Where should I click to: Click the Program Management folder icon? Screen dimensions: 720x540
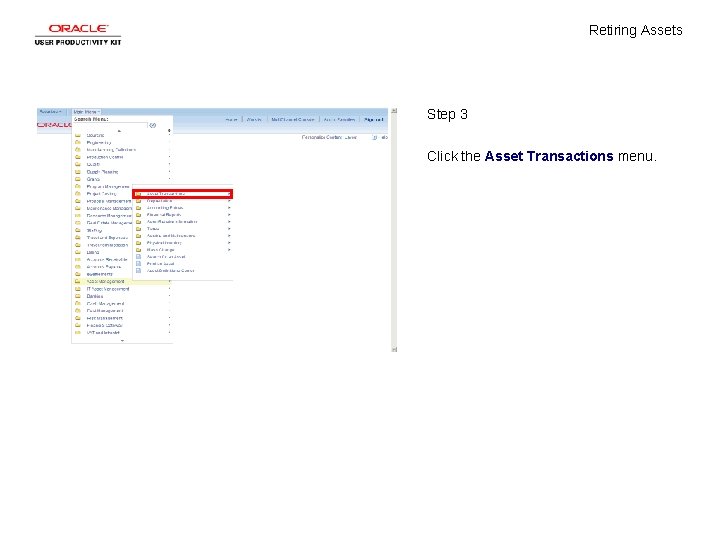(x=78, y=186)
